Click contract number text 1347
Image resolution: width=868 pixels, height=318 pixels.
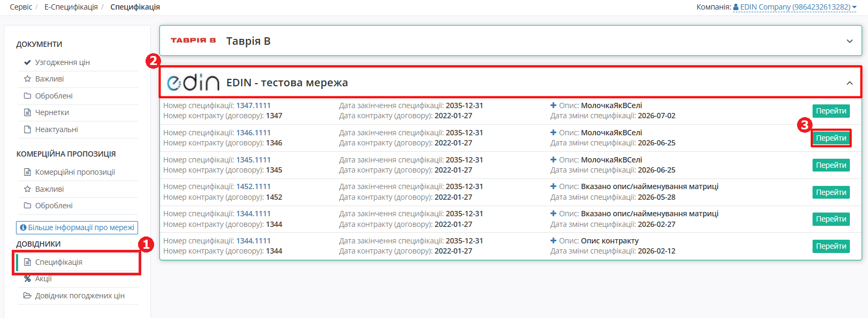pos(274,116)
